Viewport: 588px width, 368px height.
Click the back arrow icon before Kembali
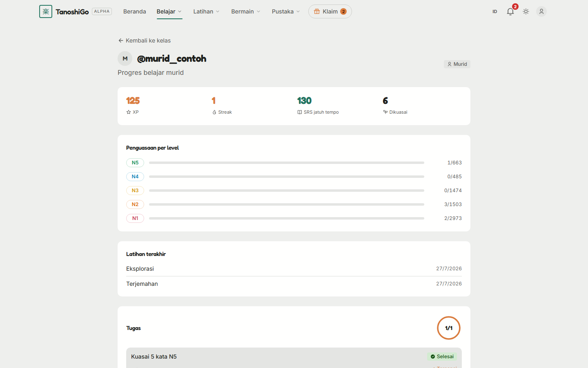coord(121,40)
